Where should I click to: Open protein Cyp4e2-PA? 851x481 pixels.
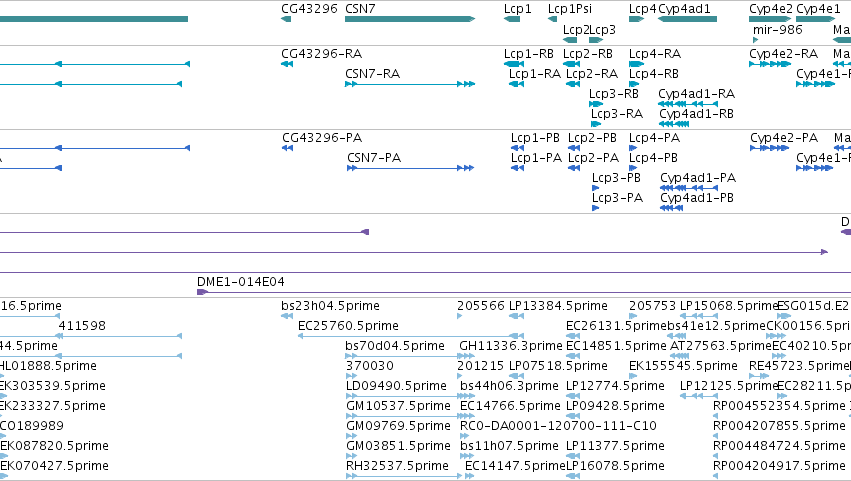pyautogui.click(x=784, y=138)
